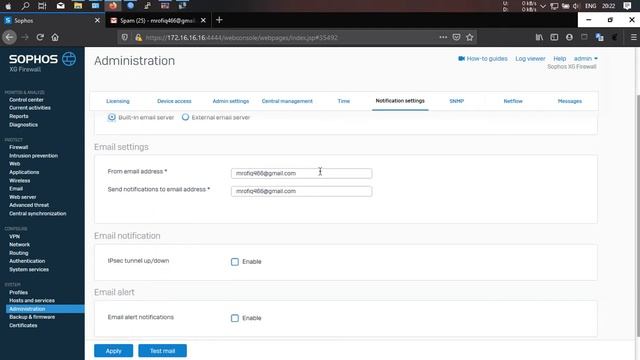The width and height of the screenshot is (640, 360).
Task: Toggle Firefox sidebar view icon
Action: click(554, 37)
